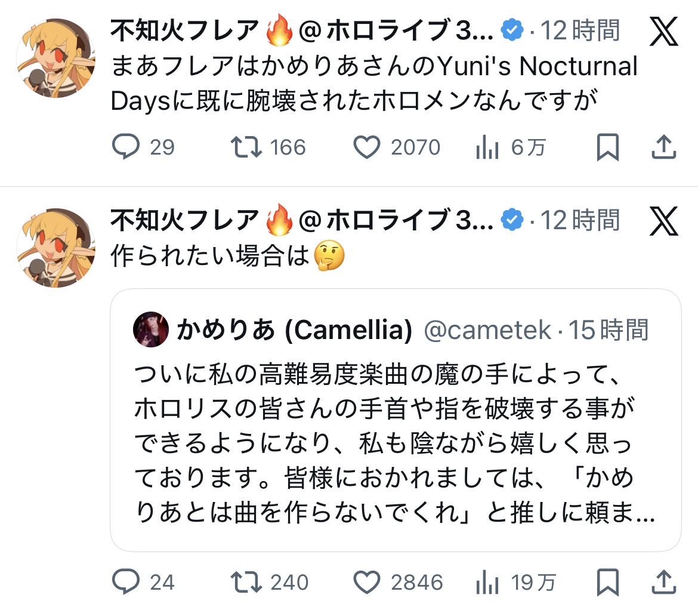The width and height of the screenshot is (698, 616).
Task: Share the second tweet
Action: pyautogui.click(x=664, y=582)
